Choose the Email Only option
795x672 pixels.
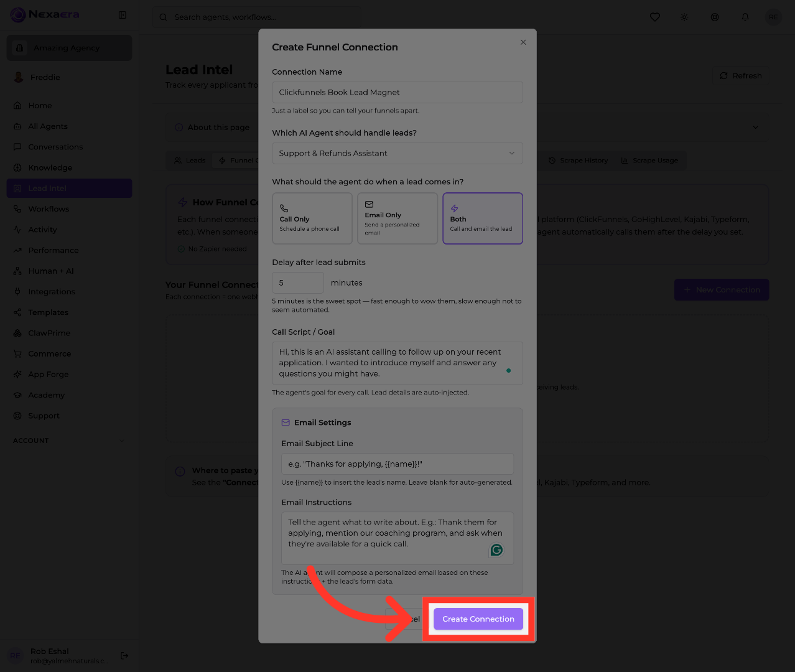(x=397, y=218)
